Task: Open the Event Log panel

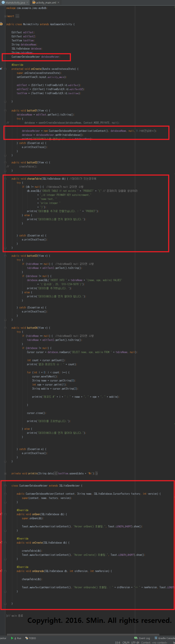Action: pos(142,638)
